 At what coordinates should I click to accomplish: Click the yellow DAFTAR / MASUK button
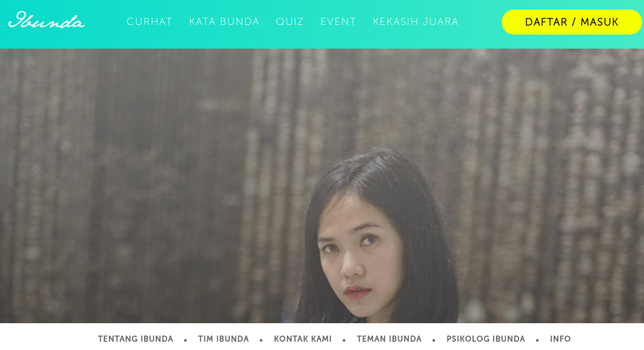tap(572, 22)
